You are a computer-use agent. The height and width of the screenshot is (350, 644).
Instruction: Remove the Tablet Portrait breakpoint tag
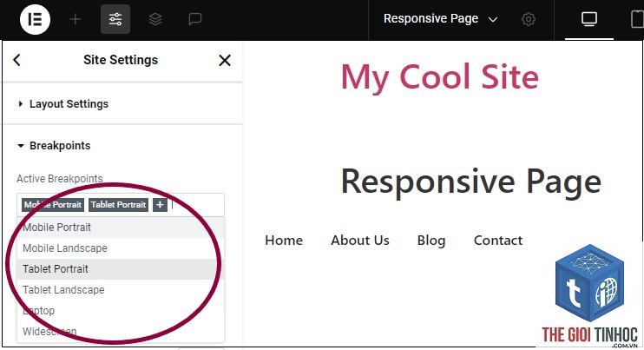coord(118,205)
